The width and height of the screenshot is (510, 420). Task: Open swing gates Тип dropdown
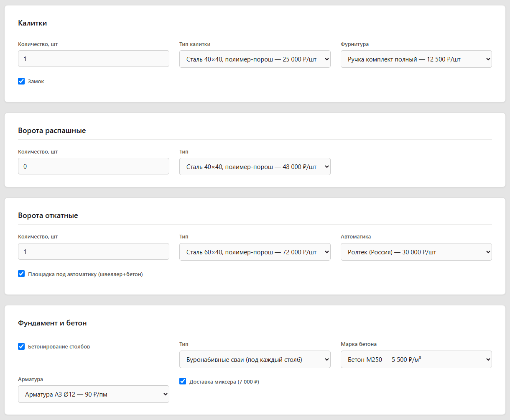click(255, 166)
